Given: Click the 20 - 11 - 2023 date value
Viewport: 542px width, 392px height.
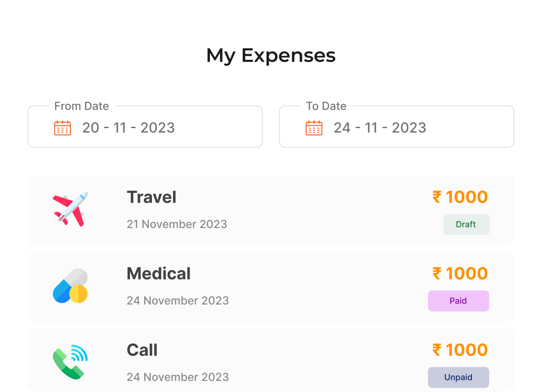Looking at the screenshot, I should click(x=129, y=128).
